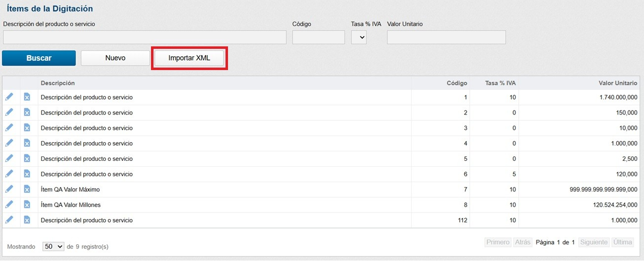Click the edit pencil for item code 1

click(9, 97)
